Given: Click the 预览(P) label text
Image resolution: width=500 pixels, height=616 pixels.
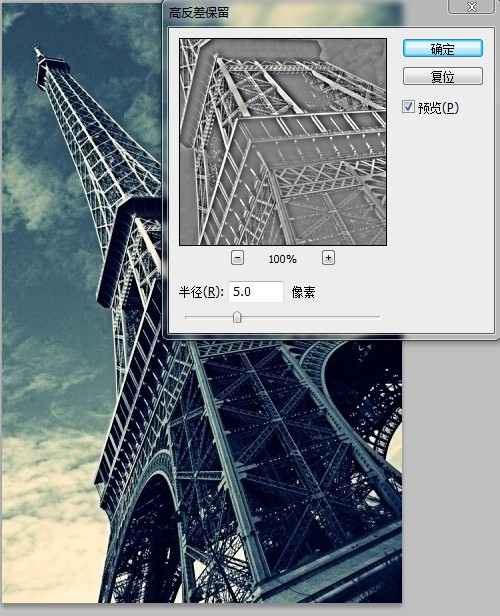Looking at the screenshot, I should [x=438, y=107].
